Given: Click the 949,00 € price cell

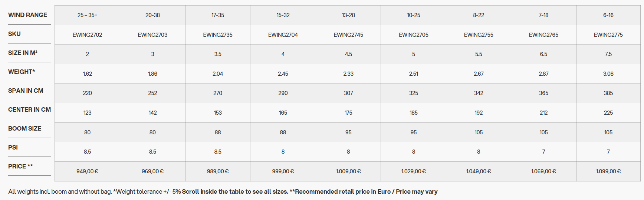Looking at the screenshot, I should pyautogui.click(x=87, y=171).
